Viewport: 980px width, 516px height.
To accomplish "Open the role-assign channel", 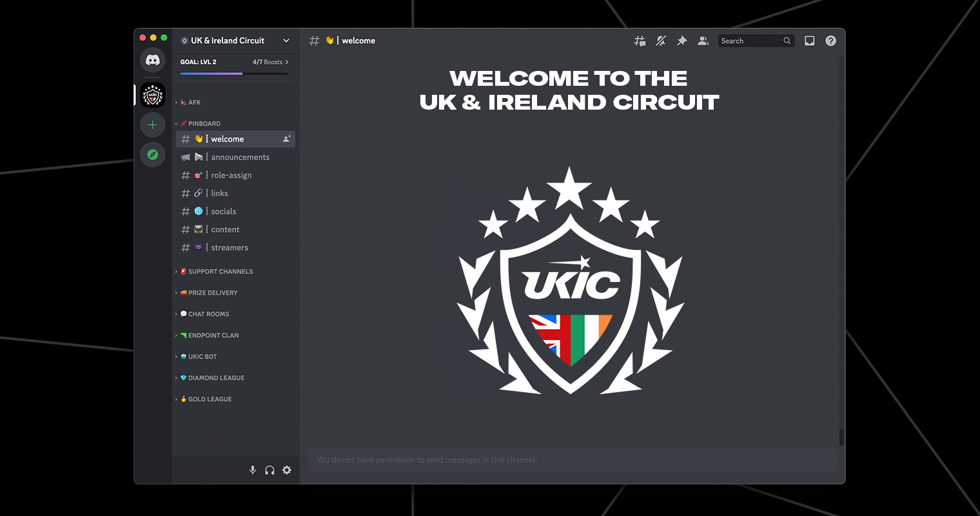I will click(235, 175).
